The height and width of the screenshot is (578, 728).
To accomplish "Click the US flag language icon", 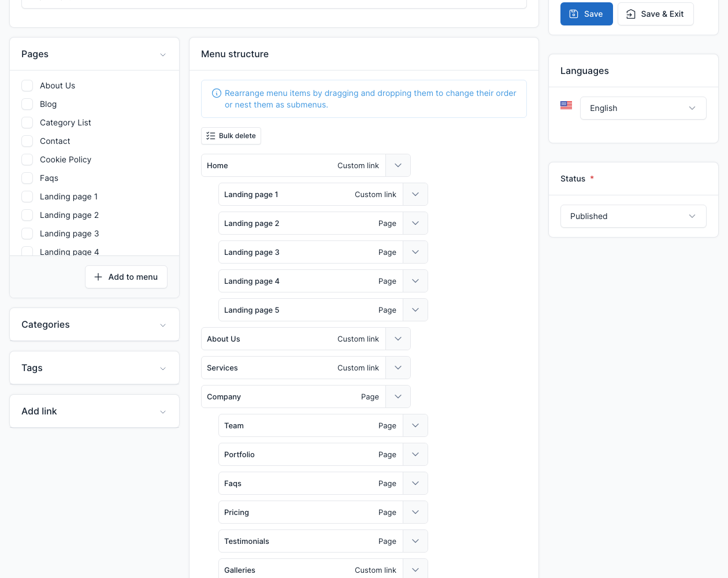I will [x=566, y=105].
